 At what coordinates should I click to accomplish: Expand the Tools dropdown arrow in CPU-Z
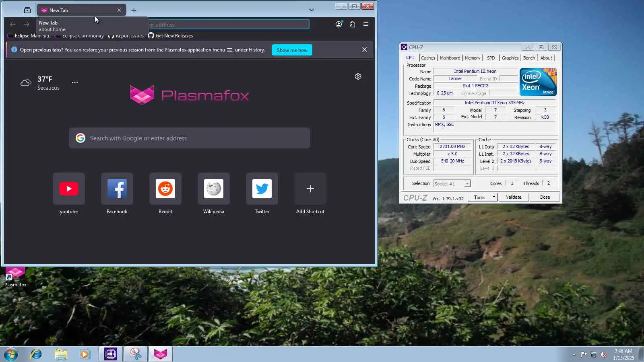pos(494,197)
